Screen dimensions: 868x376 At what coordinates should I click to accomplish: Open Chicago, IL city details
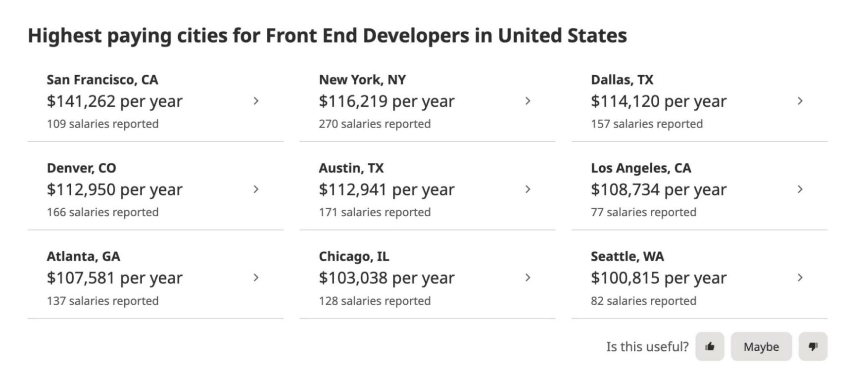[x=529, y=278]
